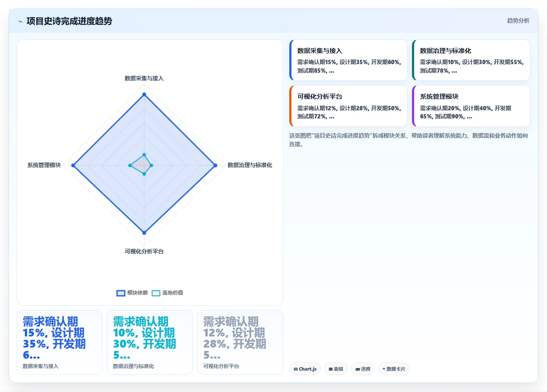547x392 pixels.
Task: Select the gray stat card for 可视化分析平台
Action: pos(240,342)
